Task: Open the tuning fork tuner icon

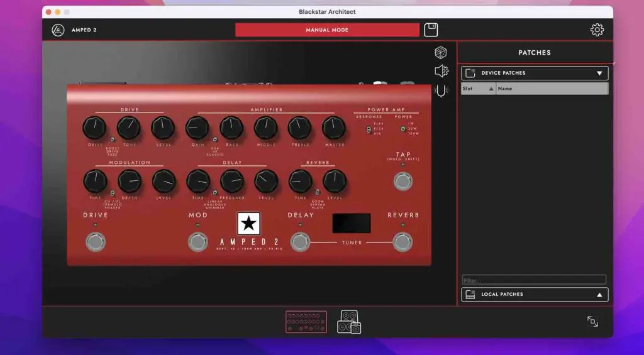Action: click(x=441, y=91)
